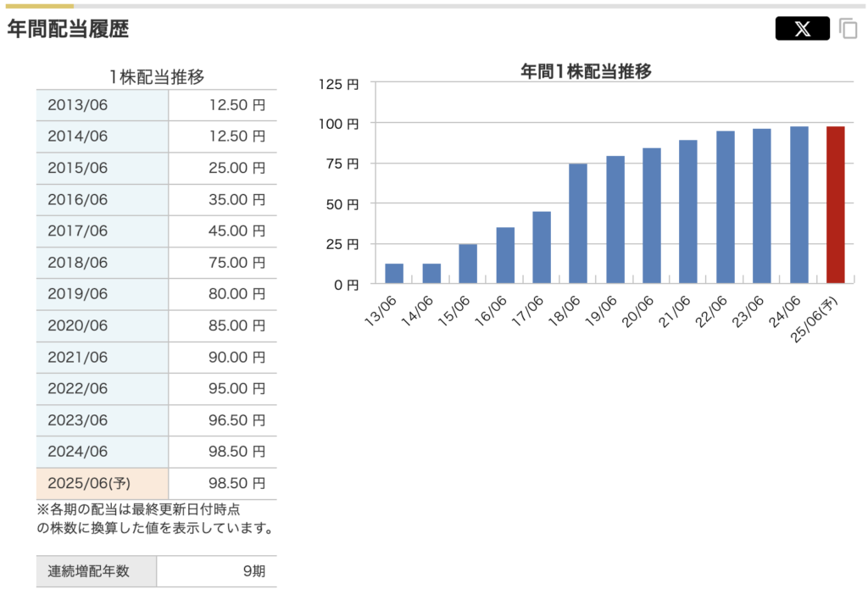Image resolution: width=868 pixels, height=600 pixels.
Task: Select the 13/06 bar in the dividend chart
Action: tap(394, 274)
